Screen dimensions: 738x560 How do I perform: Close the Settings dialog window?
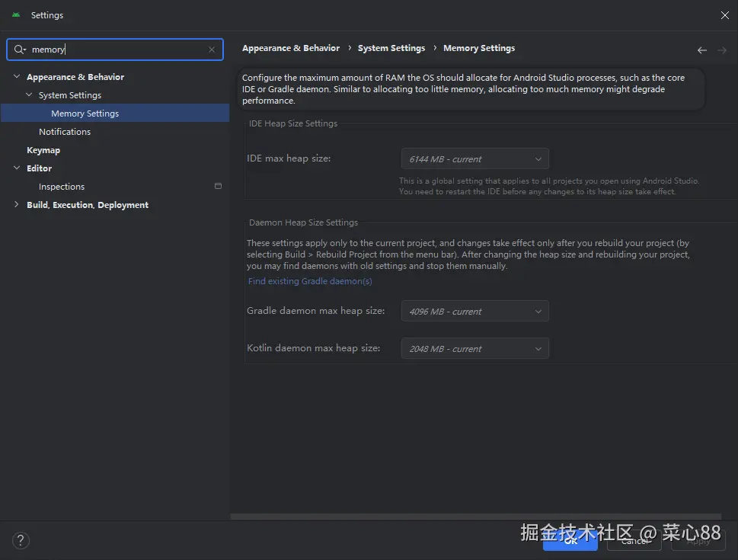tap(725, 15)
